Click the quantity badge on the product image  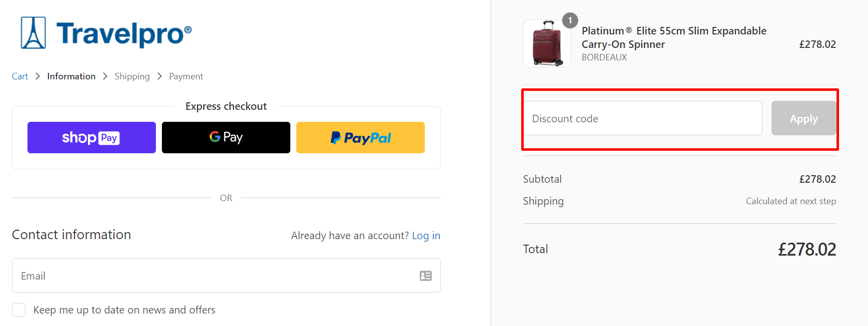[570, 20]
